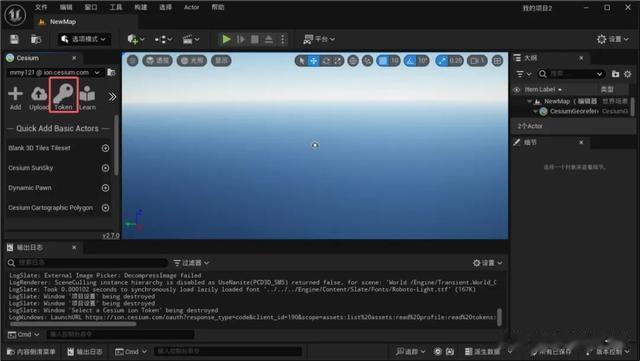Select the Cesium panel tab
640x361 pixels.
tap(41, 58)
